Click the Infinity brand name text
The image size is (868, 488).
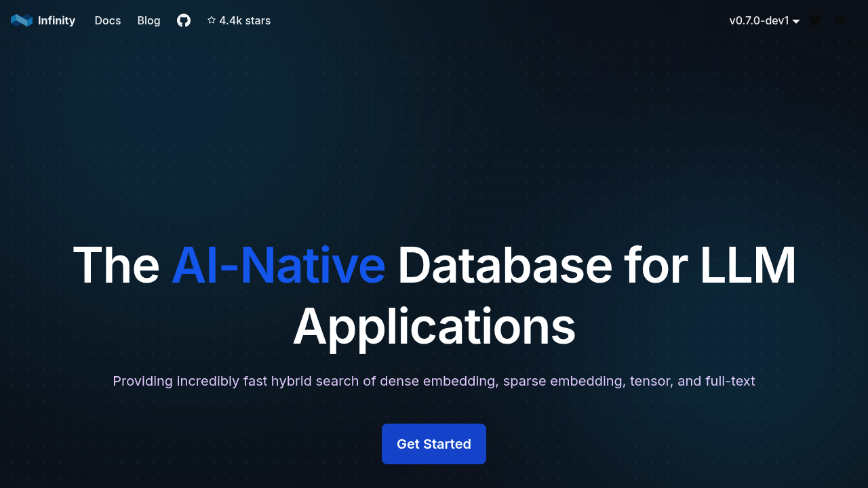[x=56, y=20]
